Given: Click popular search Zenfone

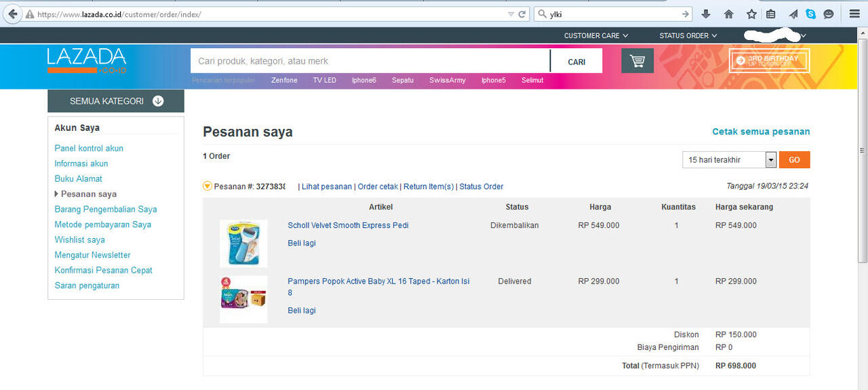Looking at the screenshot, I should (284, 80).
